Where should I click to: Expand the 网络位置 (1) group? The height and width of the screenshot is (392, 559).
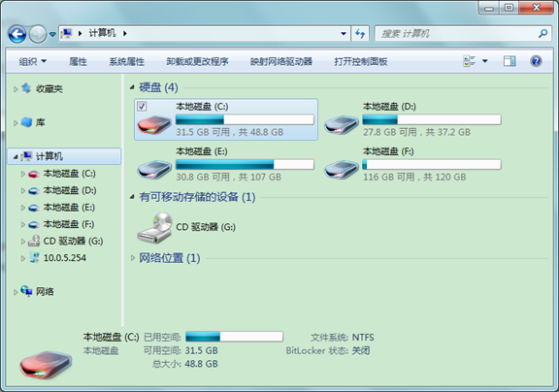pyautogui.click(x=132, y=258)
